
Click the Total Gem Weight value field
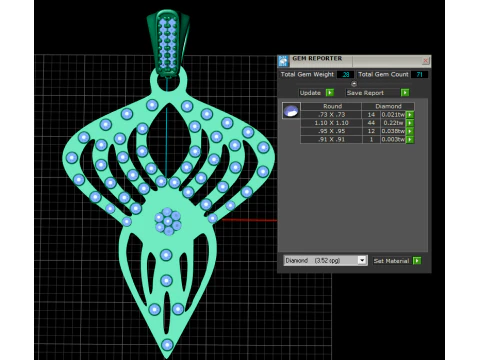(x=345, y=74)
